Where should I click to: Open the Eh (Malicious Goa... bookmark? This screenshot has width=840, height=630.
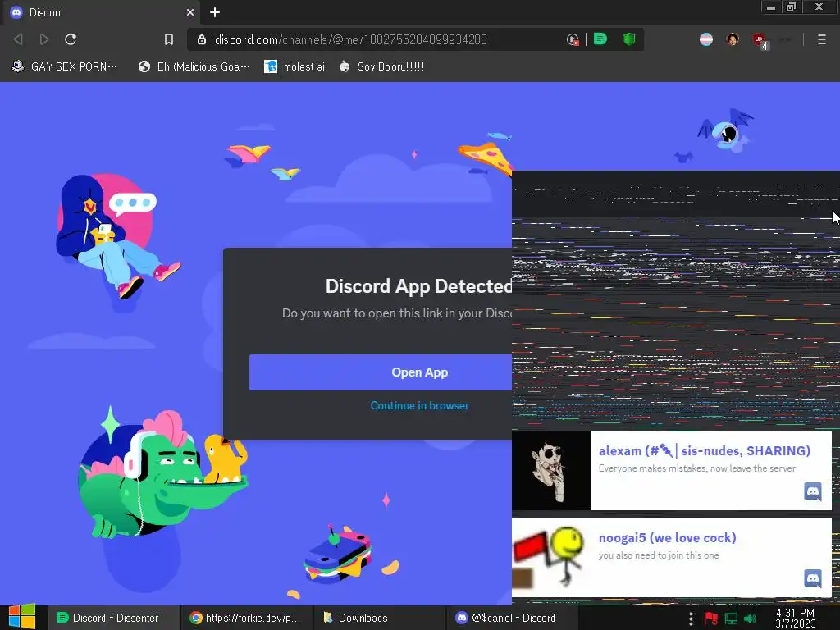click(194, 66)
